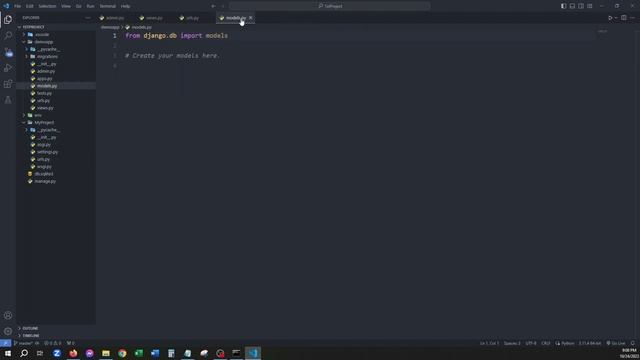Close the models.py editor tab
Screen dimensions: 640x360
click(x=251, y=18)
